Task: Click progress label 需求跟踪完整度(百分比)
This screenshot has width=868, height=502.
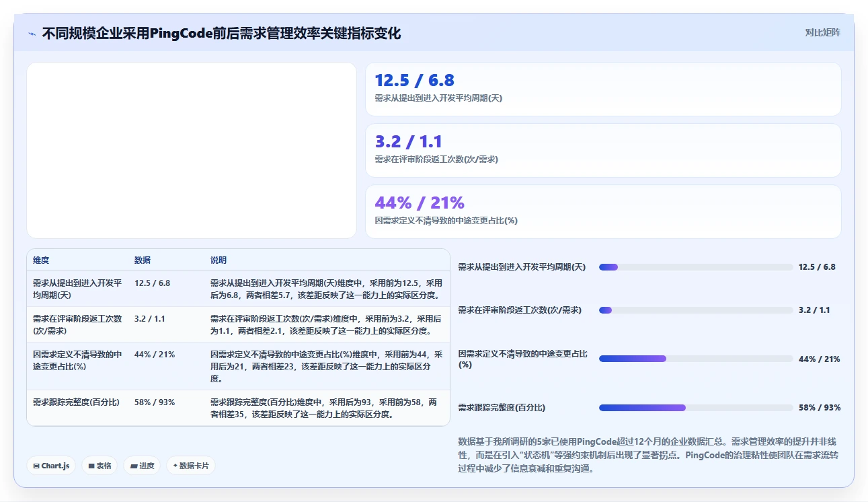Action: (502, 408)
